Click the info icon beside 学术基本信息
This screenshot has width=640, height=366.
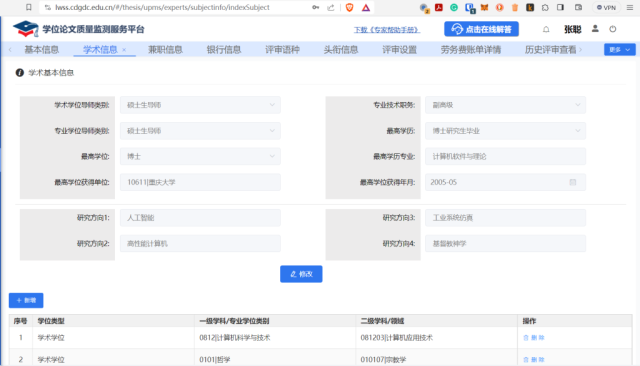(20, 73)
